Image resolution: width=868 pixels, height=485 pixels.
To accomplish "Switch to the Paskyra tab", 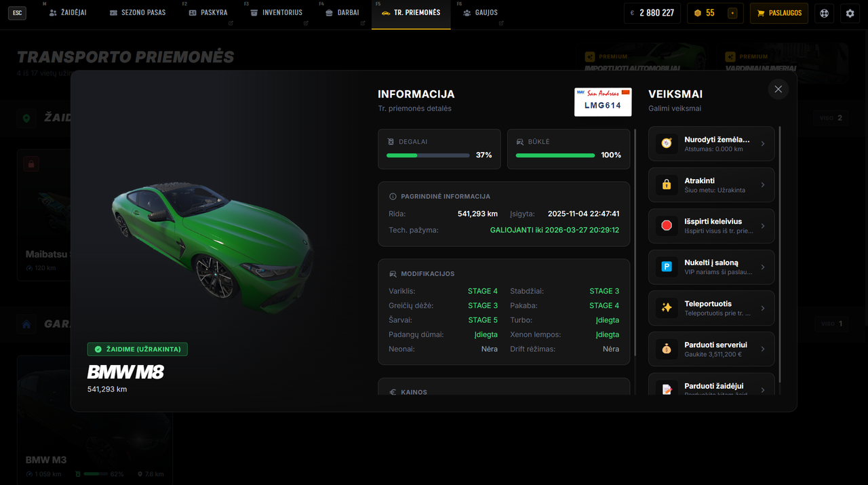I will [208, 13].
